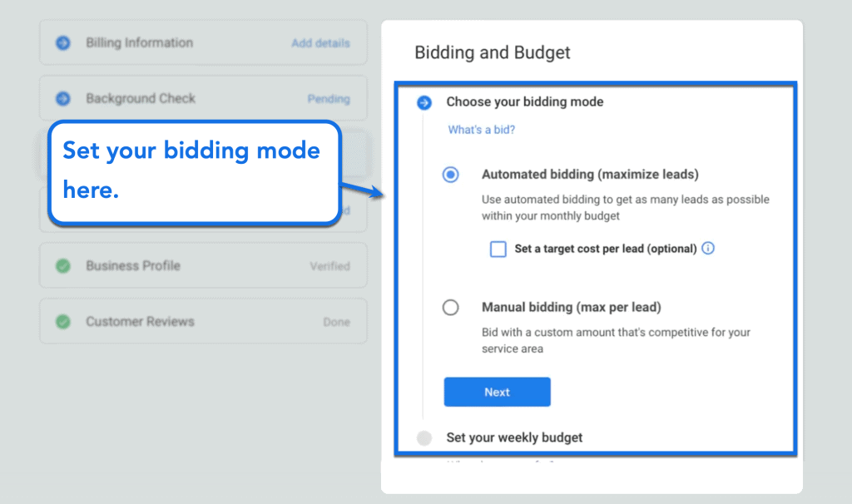Screen dimensions: 852x504
Task: Click Automated bidding (maximize leads) label
Action: click(590, 175)
